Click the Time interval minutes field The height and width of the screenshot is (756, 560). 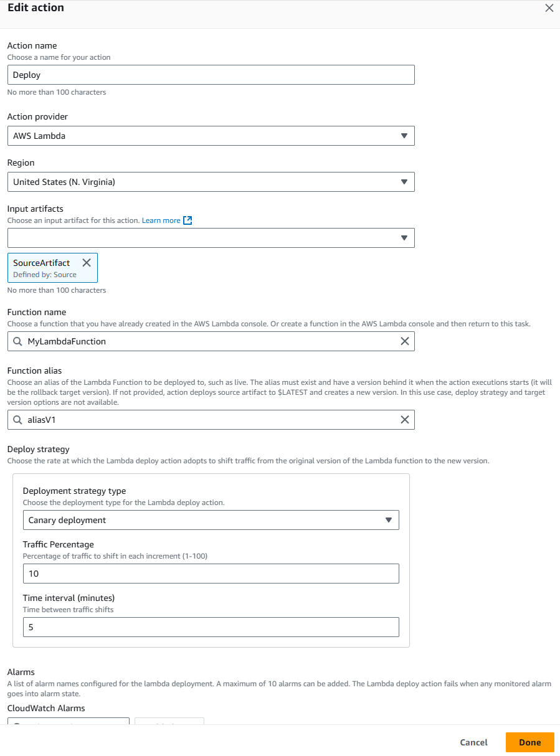click(211, 627)
